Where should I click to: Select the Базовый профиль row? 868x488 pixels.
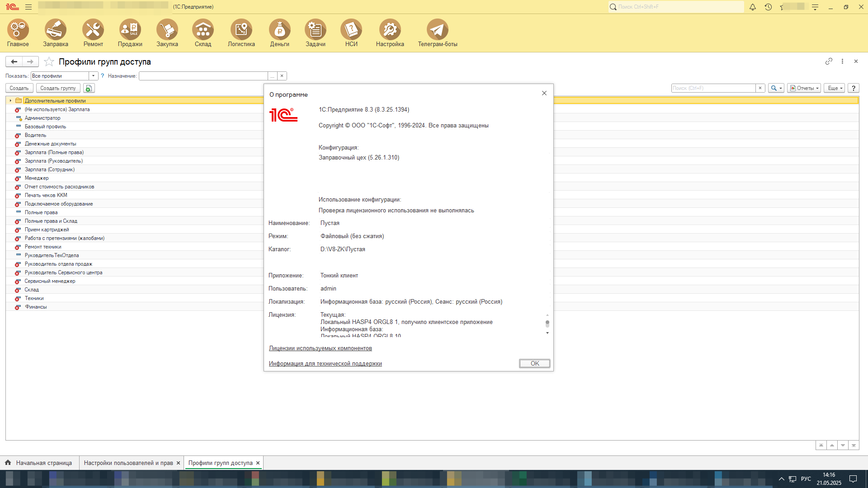point(45,127)
